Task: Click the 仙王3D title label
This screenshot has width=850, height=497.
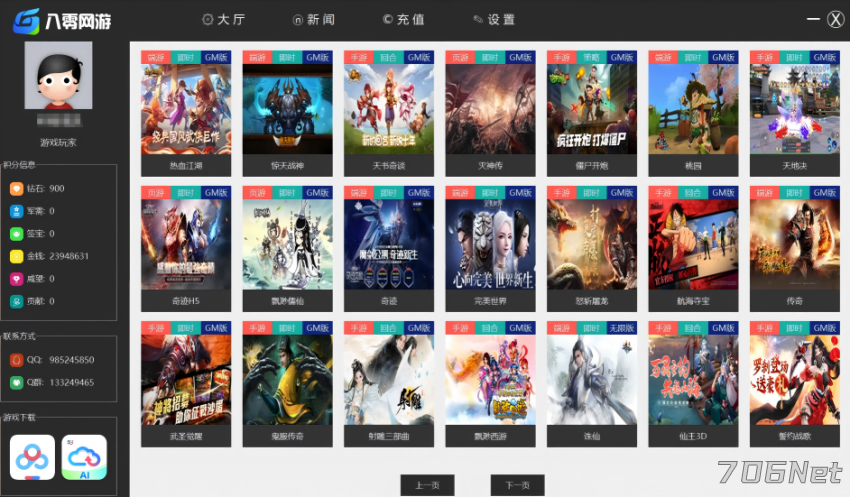Action: coord(693,436)
